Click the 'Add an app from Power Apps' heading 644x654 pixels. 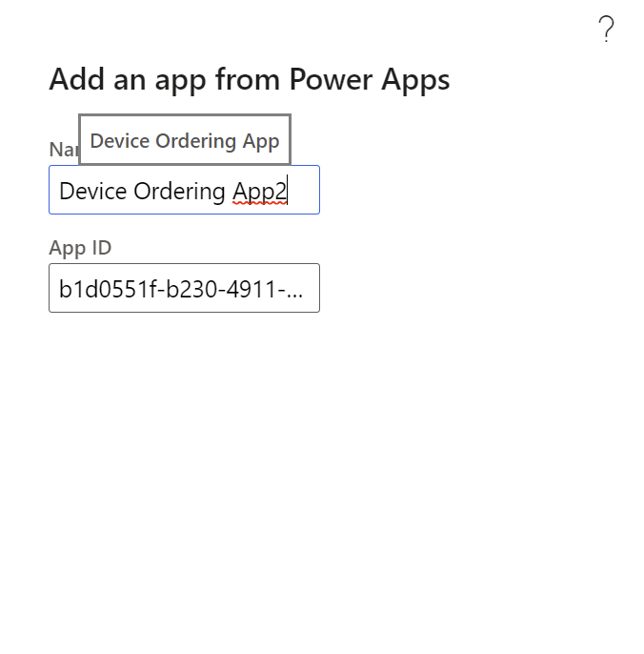click(x=250, y=79)
